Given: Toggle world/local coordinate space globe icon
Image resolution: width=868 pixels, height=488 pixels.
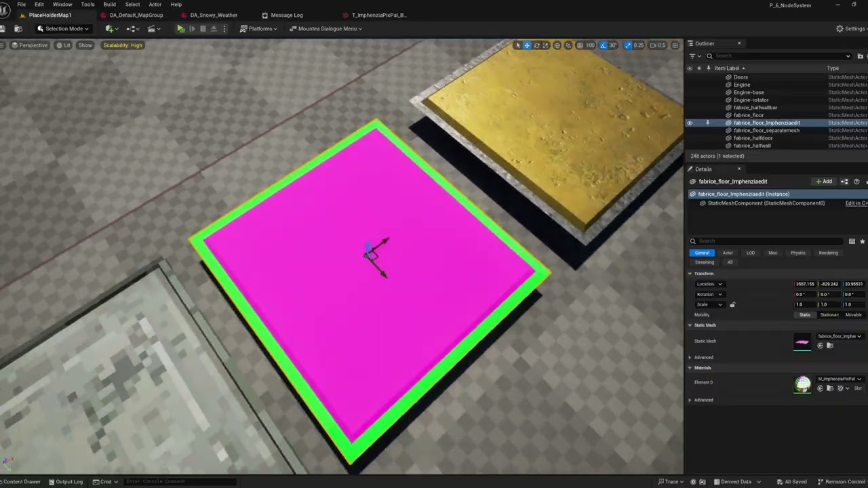Looking at the screenshot, I should (x=557, y=45).
